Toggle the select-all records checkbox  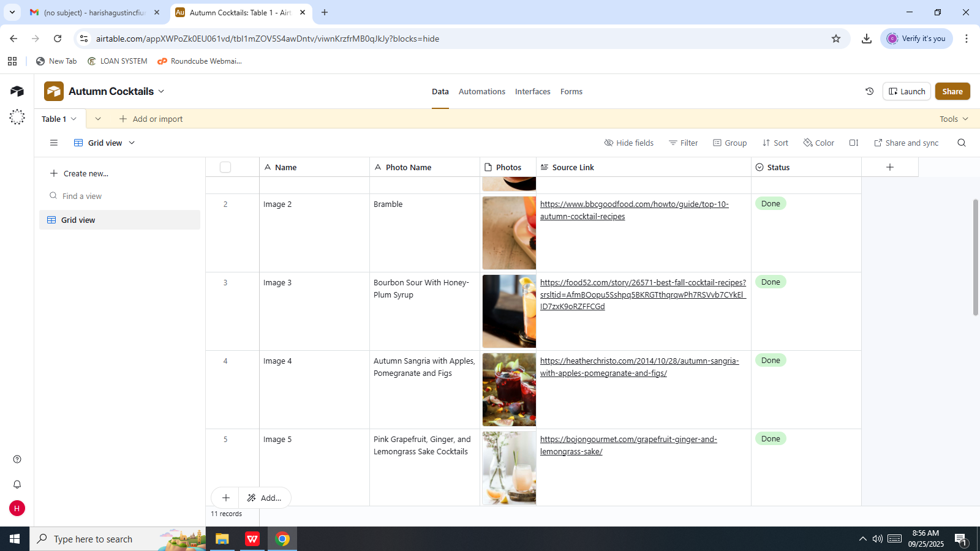tap(225, 167)
